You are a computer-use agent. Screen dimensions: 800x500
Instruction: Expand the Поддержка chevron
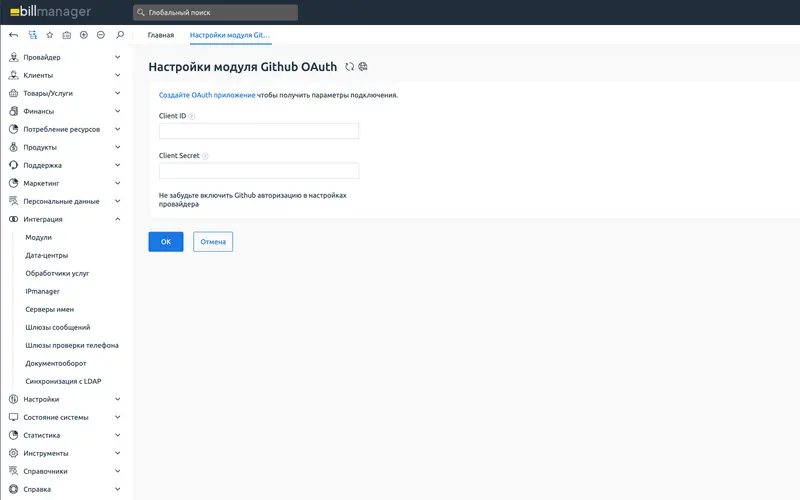point(117,165)
